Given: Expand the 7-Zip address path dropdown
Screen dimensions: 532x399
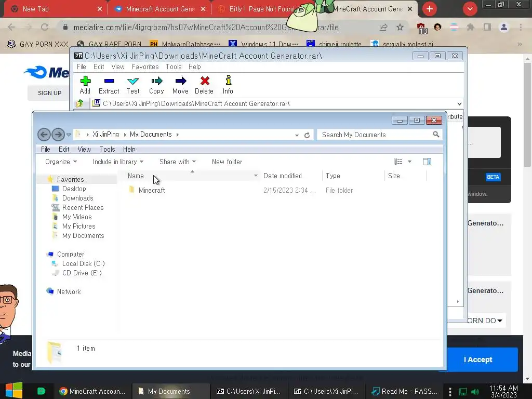Looking at the screenshot, I should point(459,103).
